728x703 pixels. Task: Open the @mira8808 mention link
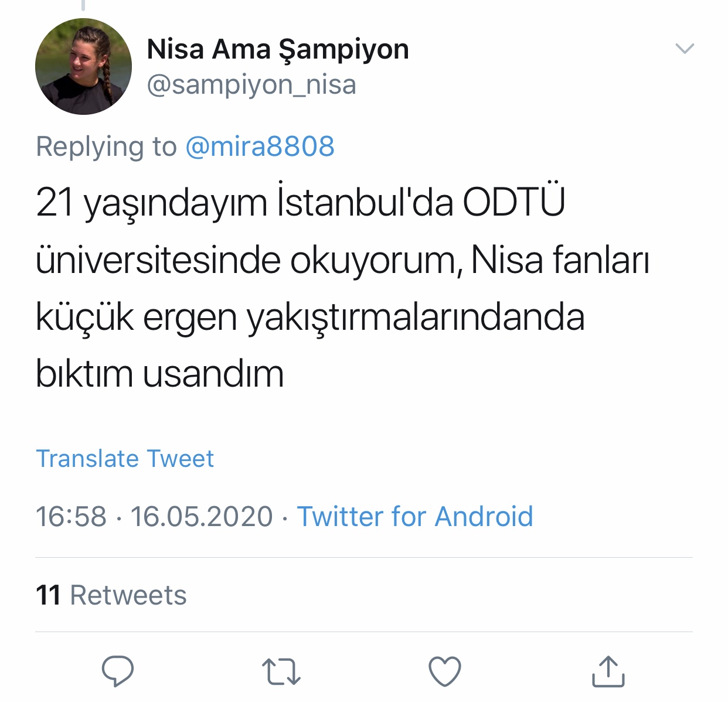(260, 146)
